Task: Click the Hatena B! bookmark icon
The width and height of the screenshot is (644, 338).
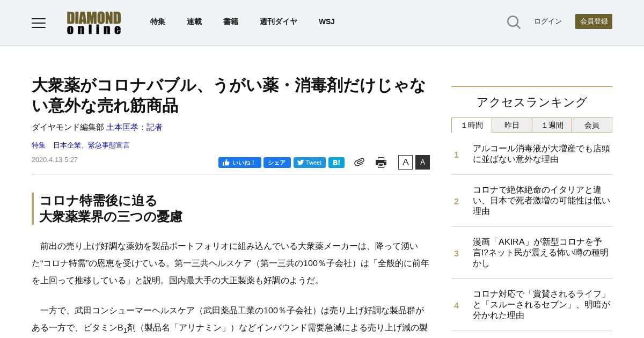Action: 336,163
